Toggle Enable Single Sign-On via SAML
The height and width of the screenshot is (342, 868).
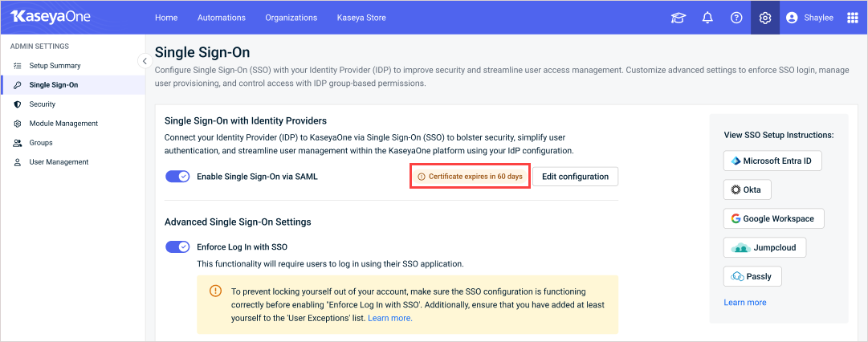point(177,177)
